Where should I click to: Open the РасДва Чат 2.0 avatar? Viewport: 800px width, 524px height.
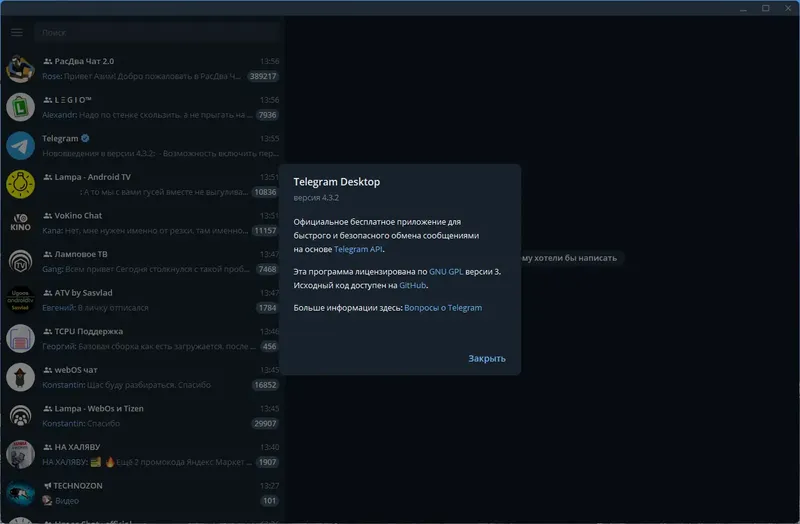(20, 68)
